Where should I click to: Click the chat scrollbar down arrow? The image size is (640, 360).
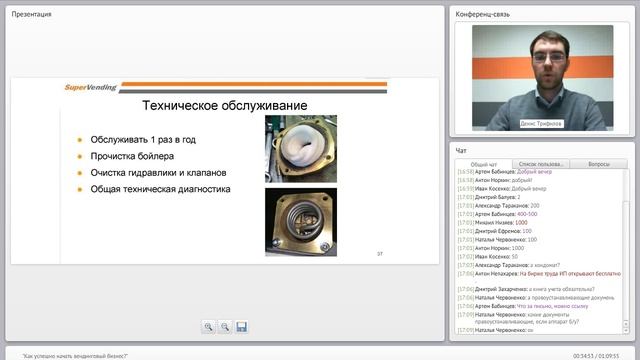click(x=626, y=331)
